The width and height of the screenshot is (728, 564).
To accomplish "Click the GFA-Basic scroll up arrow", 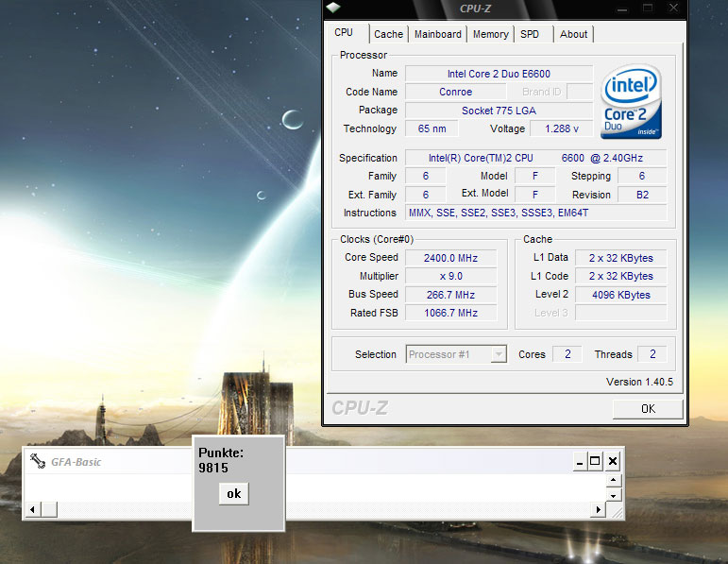I will [614, 480].
